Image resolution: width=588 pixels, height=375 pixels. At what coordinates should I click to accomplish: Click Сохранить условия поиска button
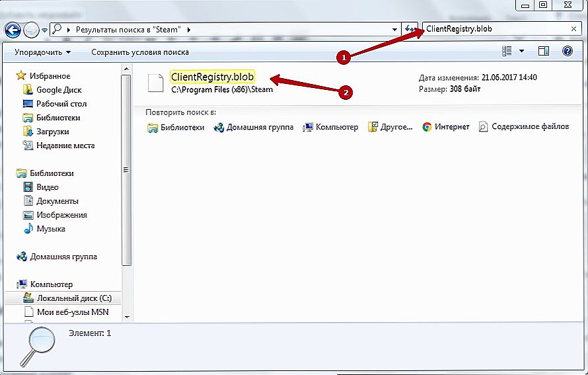point(139,52)
